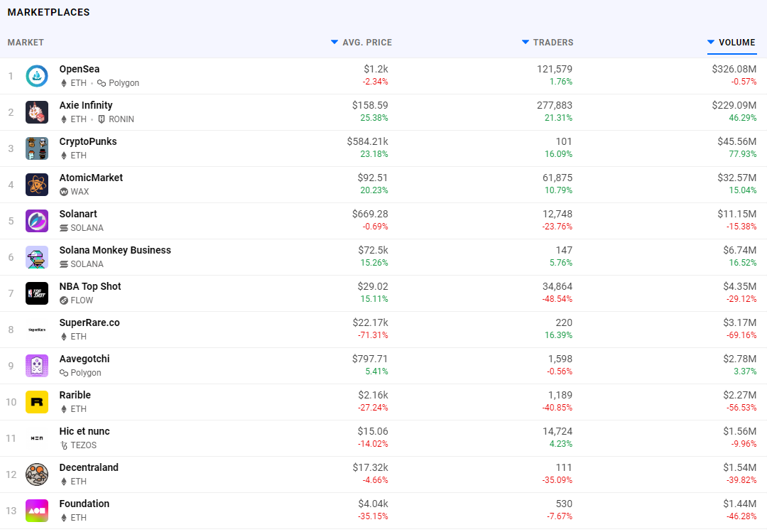Image resolution: width=767 pixels, height=532 pixels.
Task: Select Hic et nunc traders 14,724
Action: coord(557,431)
